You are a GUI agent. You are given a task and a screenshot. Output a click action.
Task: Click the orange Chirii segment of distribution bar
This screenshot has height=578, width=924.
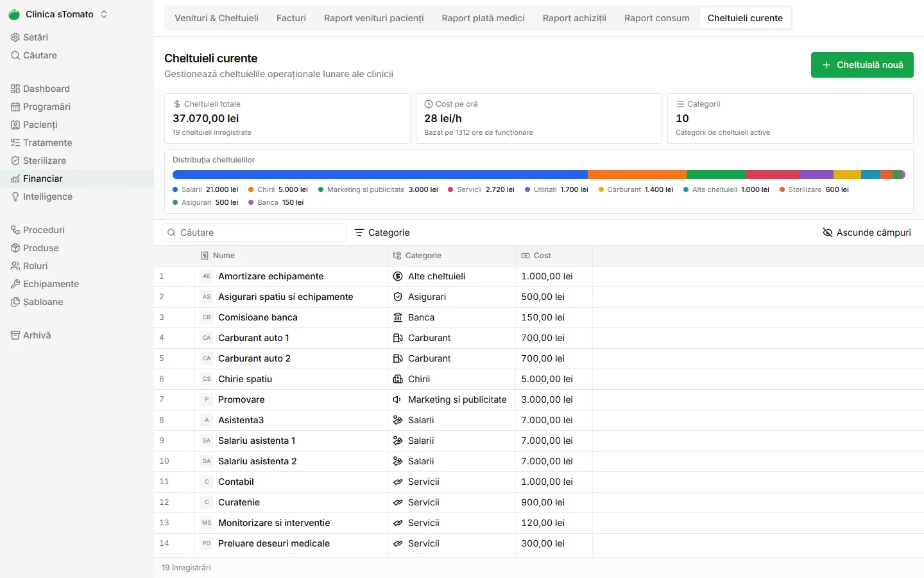[637, 175]
